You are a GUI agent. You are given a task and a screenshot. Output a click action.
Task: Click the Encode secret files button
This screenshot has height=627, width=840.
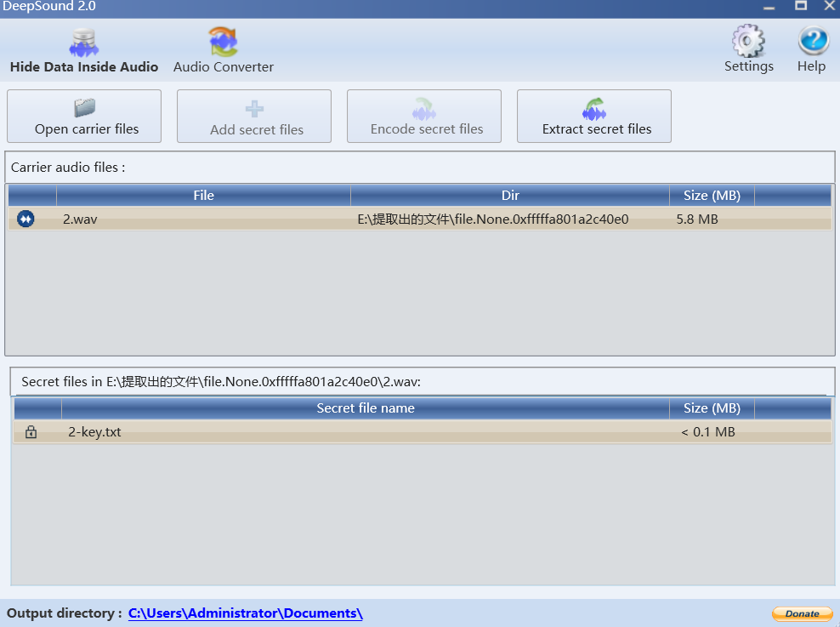click(424, 117)
